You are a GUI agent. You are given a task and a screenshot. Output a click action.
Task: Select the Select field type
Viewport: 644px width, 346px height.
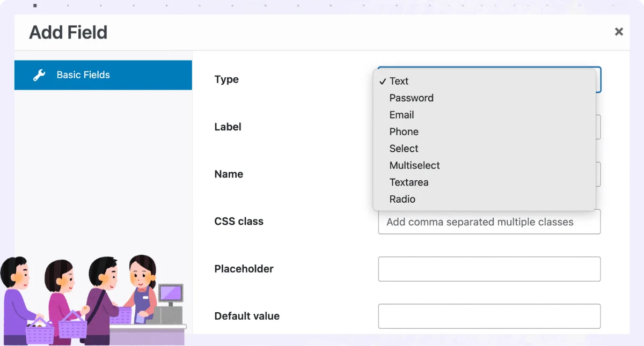click(x=484, y=149)
